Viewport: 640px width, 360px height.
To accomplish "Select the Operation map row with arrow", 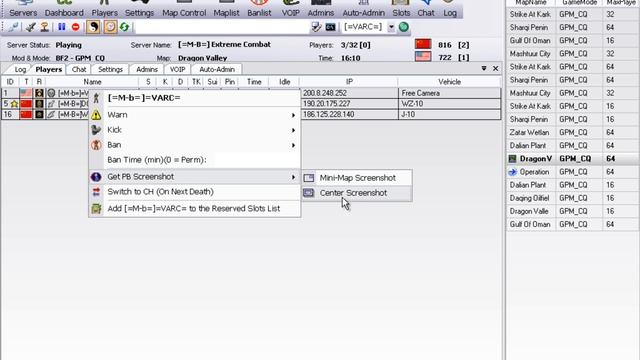I will 573,172.
